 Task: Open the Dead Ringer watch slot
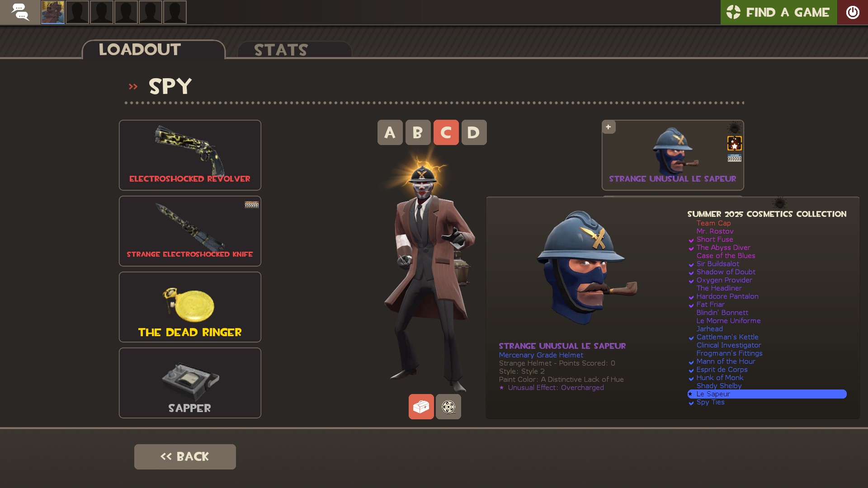[190, 307]
